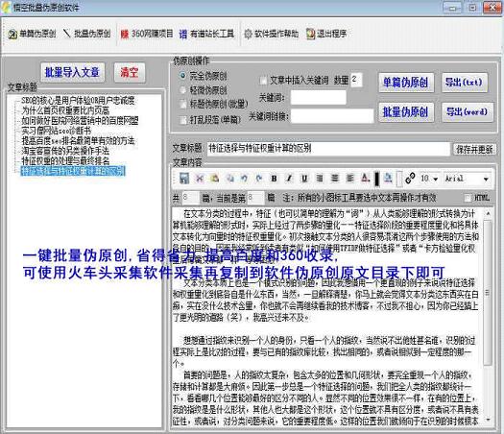Toggle Italic formatting
This screenshot has height=434, width=504.
289,179
